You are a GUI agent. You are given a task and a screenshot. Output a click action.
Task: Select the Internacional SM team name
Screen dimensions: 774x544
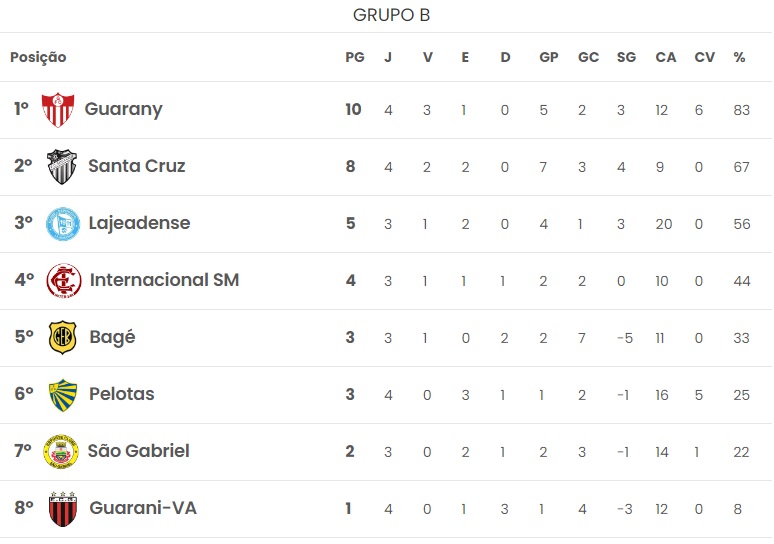pyautogui.click(x=165, y=280)
